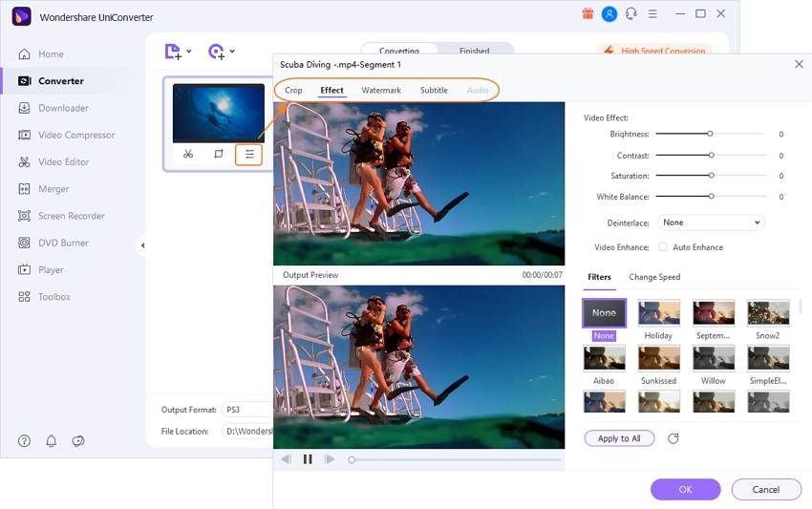Switch to the Subtitle tab
812x509 pixels.
[x=434, y=90]
